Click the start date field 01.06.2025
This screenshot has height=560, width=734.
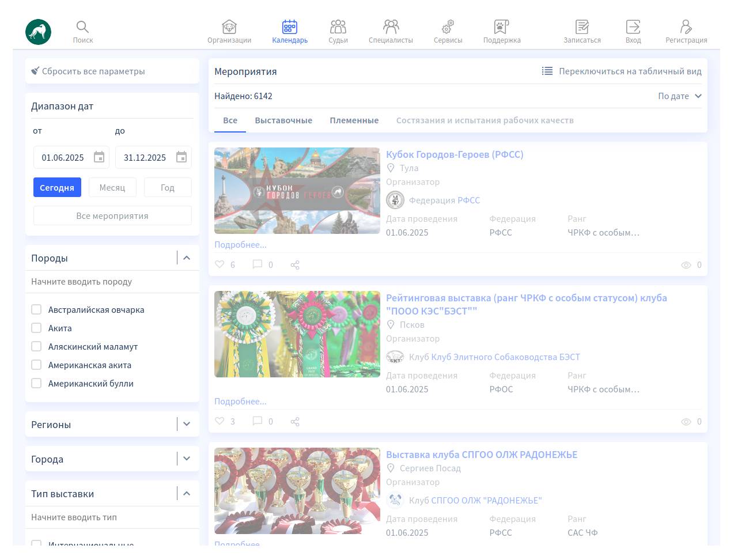[x=63, y=157]
